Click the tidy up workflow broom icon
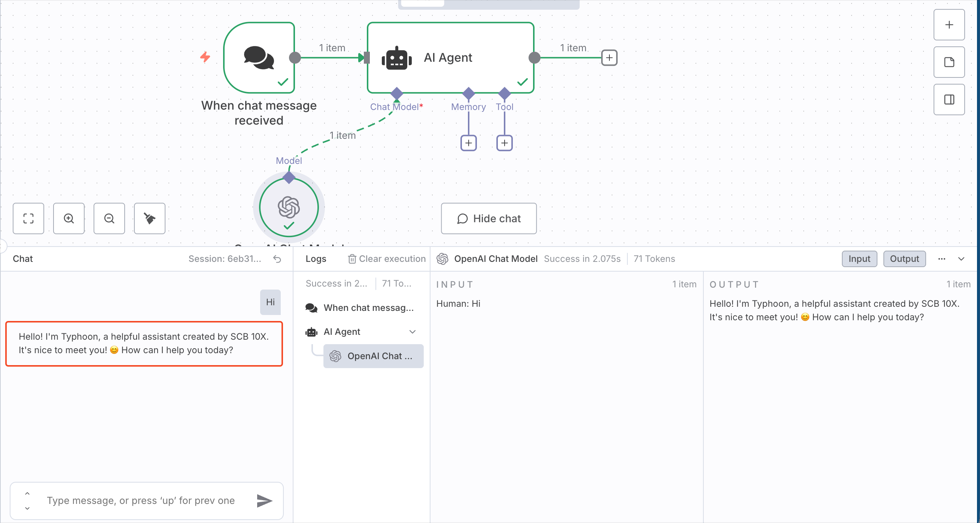 pyautogui.click(x=149, y=218)
